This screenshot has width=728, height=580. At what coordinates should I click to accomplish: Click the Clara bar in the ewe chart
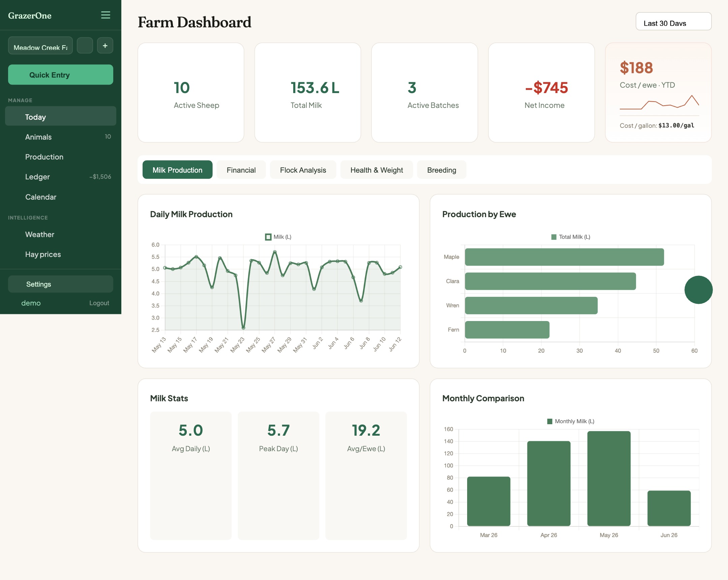tap(550, 281)
